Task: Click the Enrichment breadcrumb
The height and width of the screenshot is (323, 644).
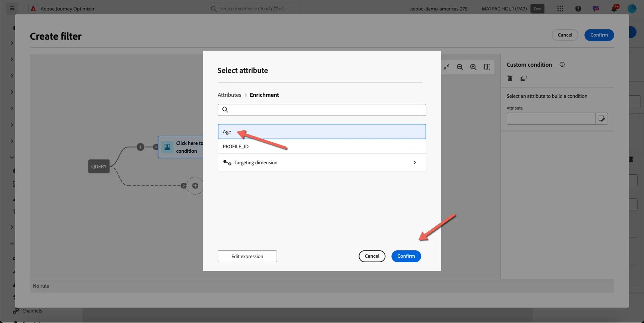Action: point(264,95)
